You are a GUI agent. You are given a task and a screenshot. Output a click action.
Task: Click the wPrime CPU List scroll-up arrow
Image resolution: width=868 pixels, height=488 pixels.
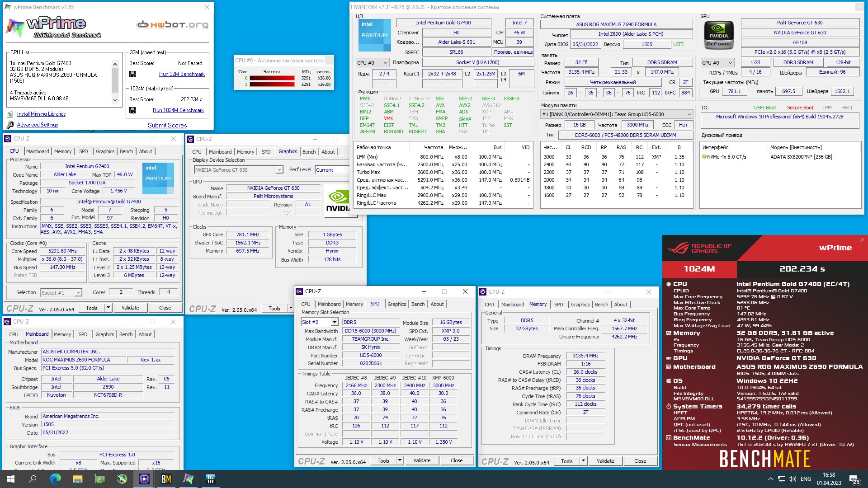[x=115, y=64]
